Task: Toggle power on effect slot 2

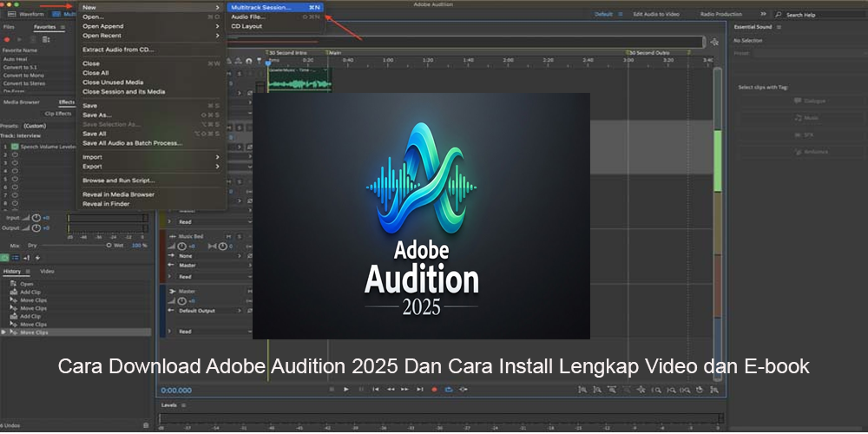Action: click(x=15, y=155)
